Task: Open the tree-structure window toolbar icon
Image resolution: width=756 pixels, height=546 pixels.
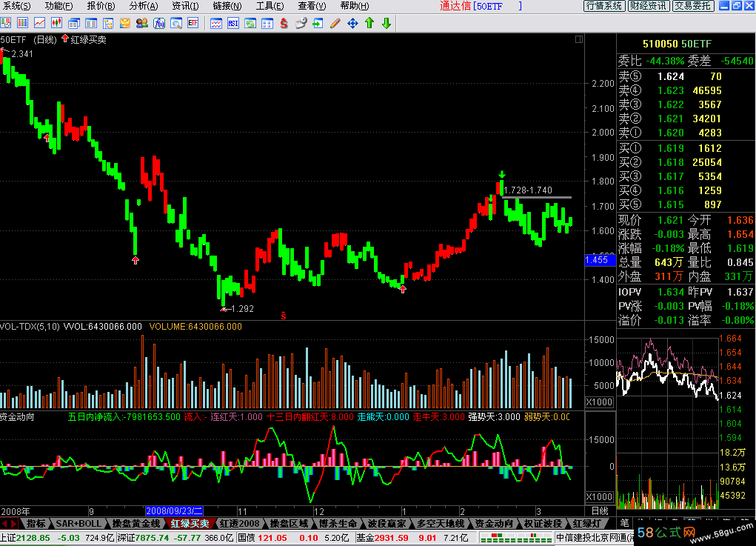Action: pyautogui.click(x=108, y=23)
